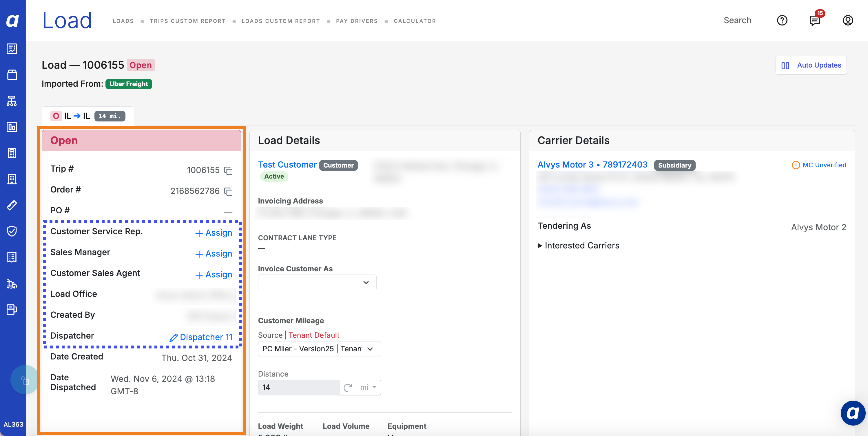This screenshot has width=868, height=436.
Task: Open the box package icon in sidebar
Action: (x=12, y=75)
